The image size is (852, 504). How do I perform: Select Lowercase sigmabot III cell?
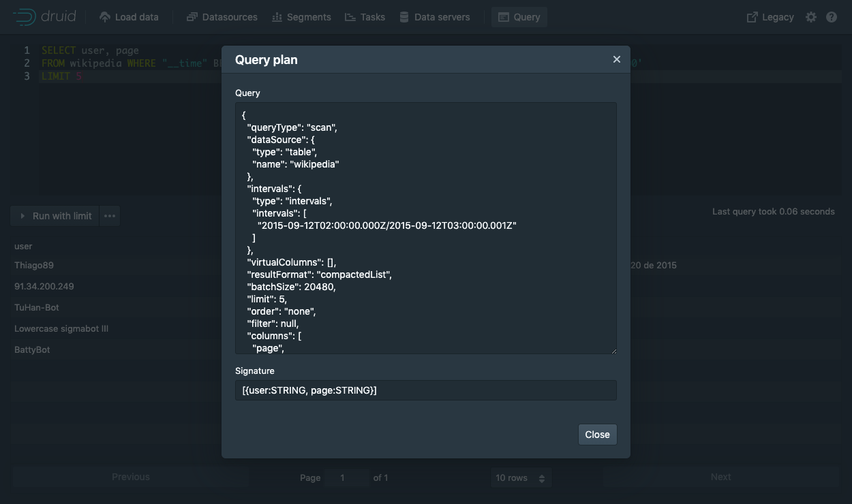(61, 328)
